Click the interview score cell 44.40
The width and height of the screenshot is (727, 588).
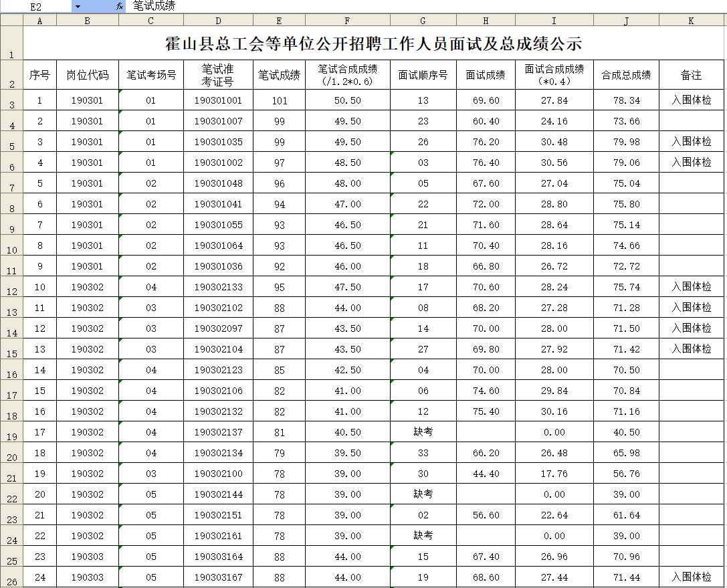click(486, 474)
